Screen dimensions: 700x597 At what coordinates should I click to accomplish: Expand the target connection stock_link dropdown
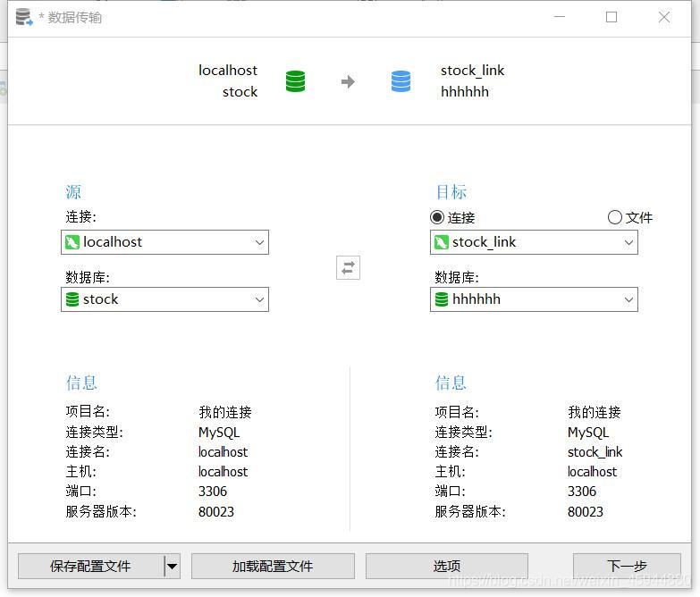coord(628,242)
